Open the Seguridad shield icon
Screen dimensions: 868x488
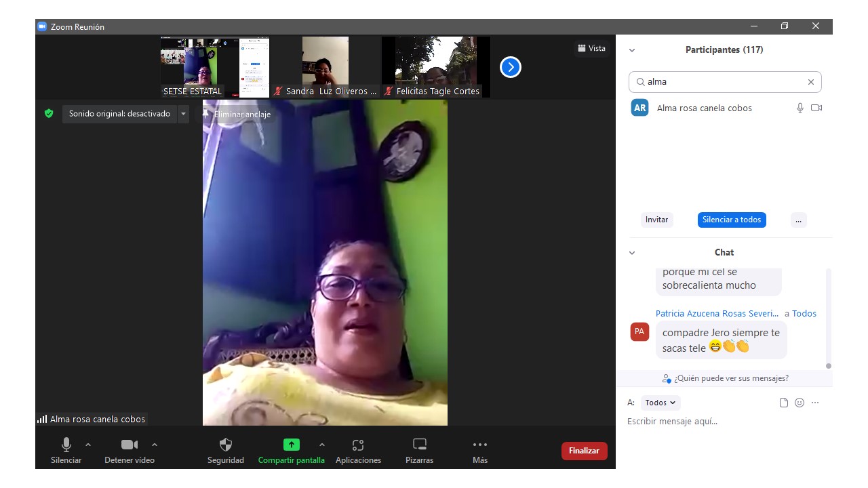pos(226,445)
